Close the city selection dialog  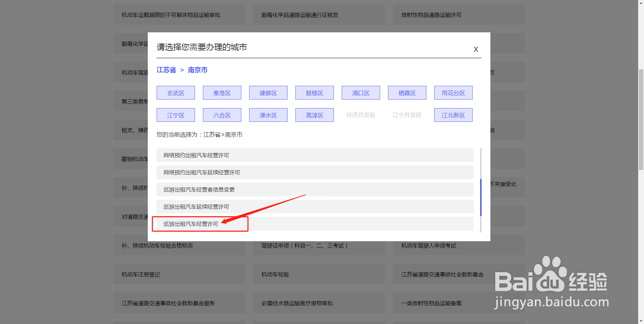click(x=476, y=49)
